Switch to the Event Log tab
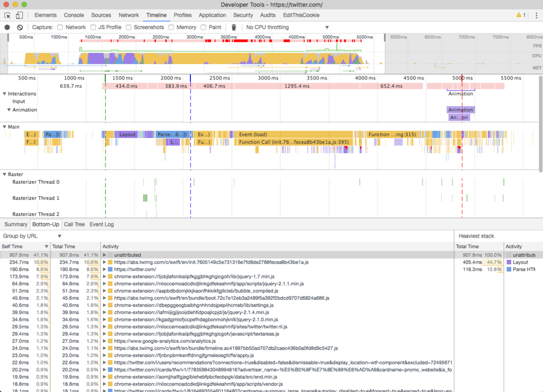Image resolution: width=543 pixels, height=392 pixels. tap(101, 224)
